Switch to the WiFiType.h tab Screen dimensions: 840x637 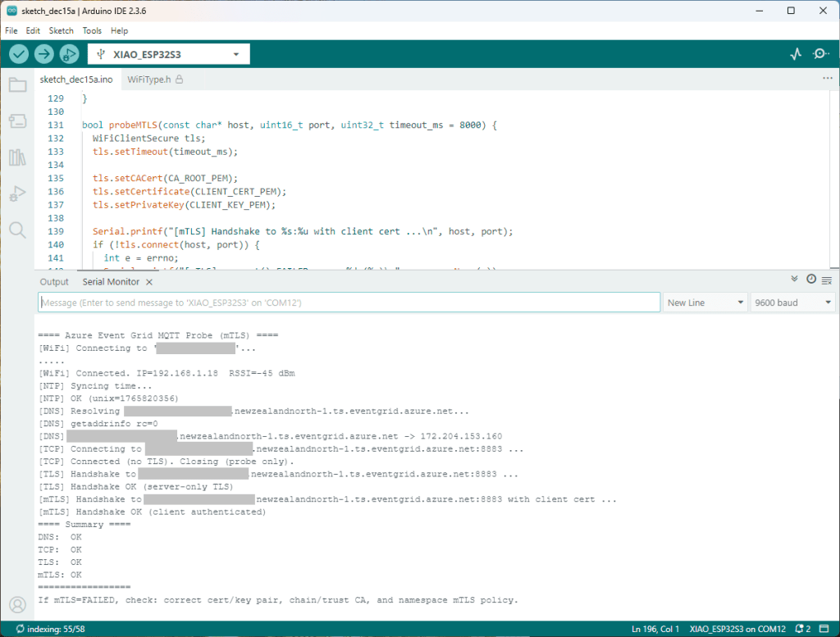pos(149,80)
